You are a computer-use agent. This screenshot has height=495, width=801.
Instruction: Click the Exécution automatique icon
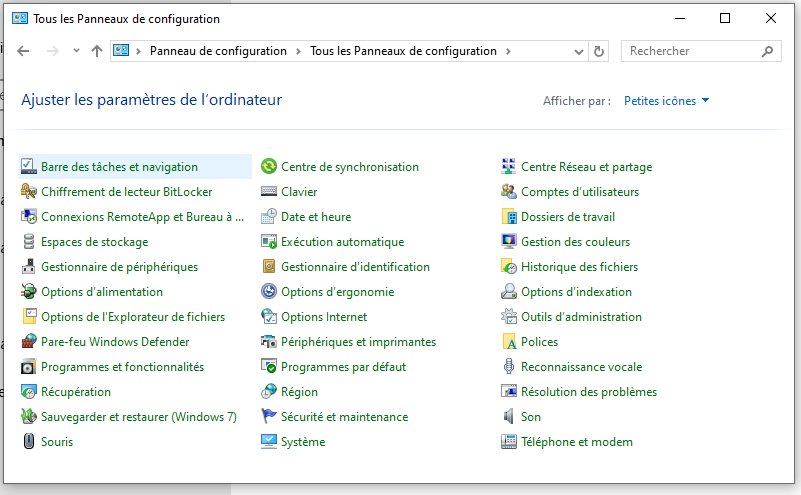click(x=269, y=242)
